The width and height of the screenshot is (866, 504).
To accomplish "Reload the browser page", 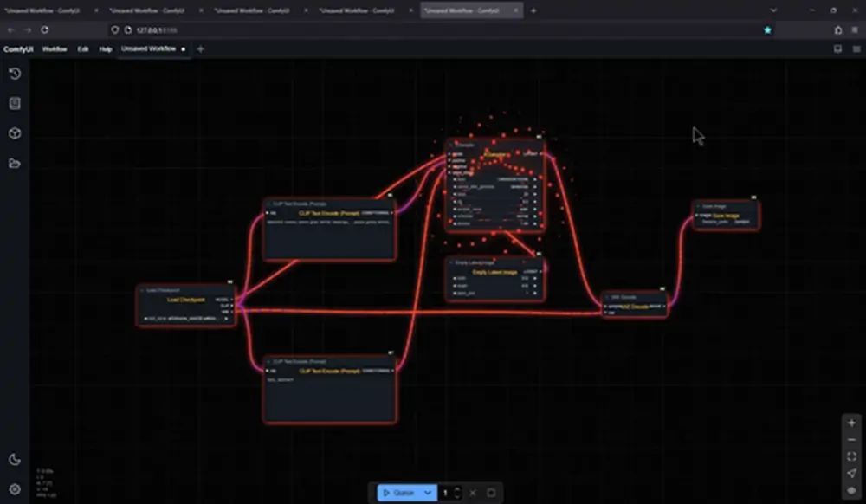I will 45,29.
